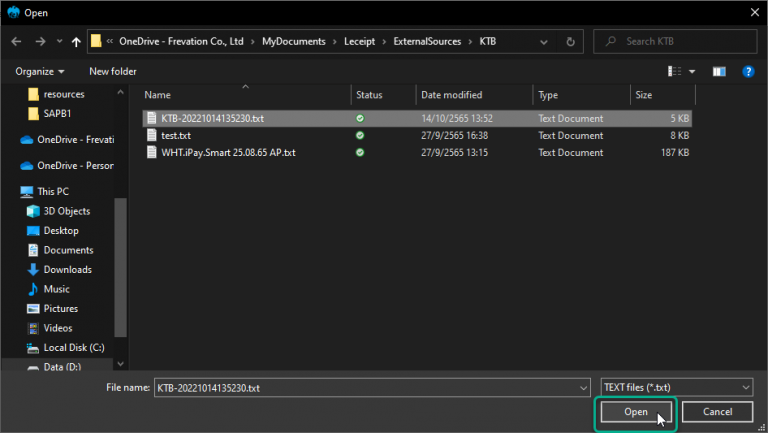Sort files by Date modified column
Screen dimensions: 768x433
point(451,95)
